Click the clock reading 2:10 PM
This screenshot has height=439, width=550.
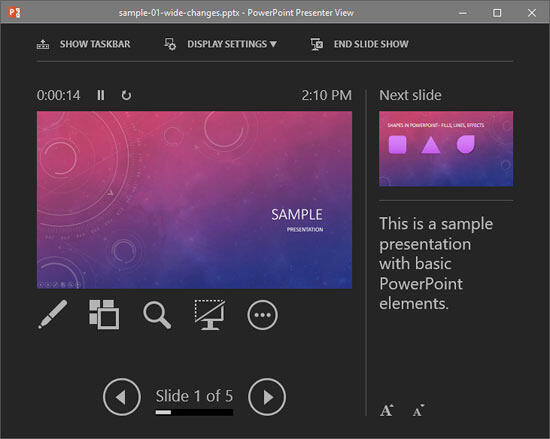point(327,95)
